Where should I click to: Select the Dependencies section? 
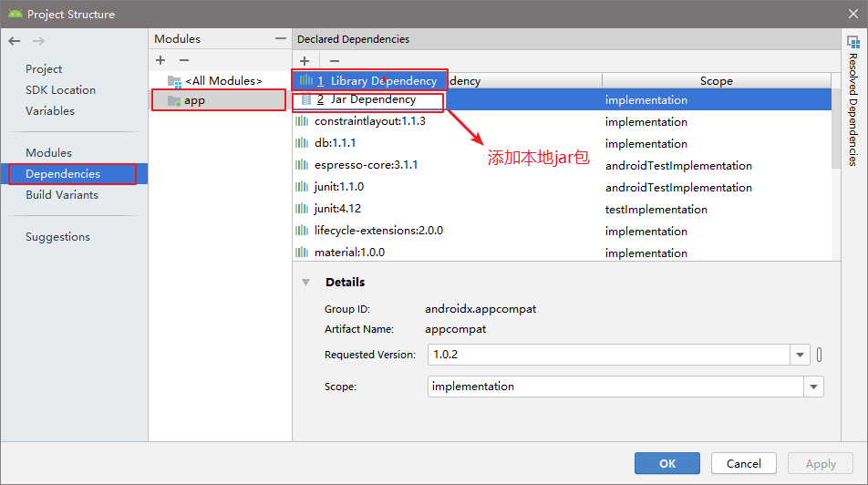[74, 174]
